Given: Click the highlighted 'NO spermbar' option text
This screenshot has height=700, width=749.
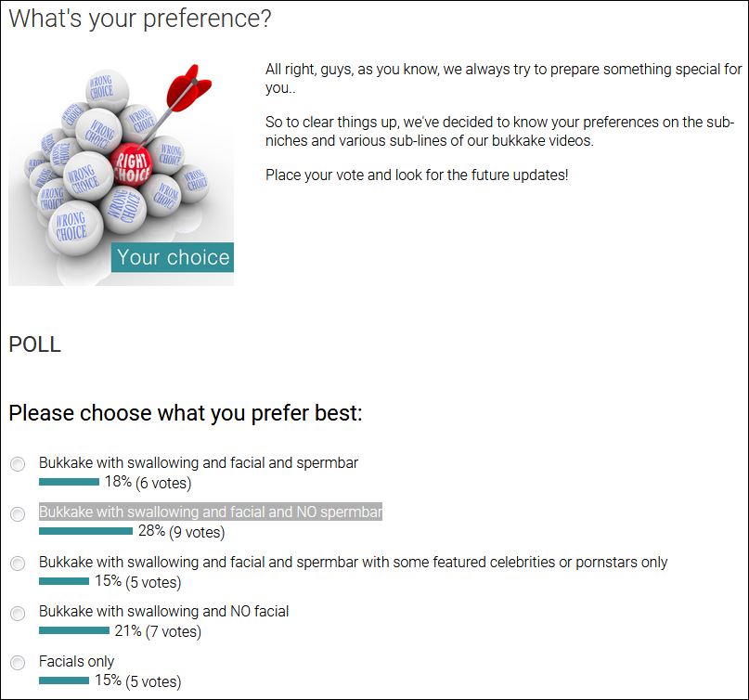Looking at the screenshot, I should point(211,512).
